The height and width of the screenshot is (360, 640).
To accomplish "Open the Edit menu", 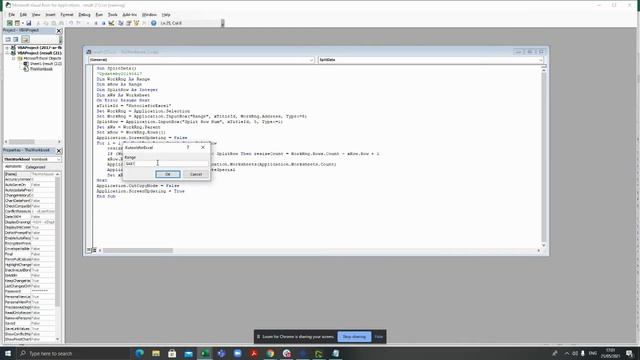I will (x=23, y=15).
